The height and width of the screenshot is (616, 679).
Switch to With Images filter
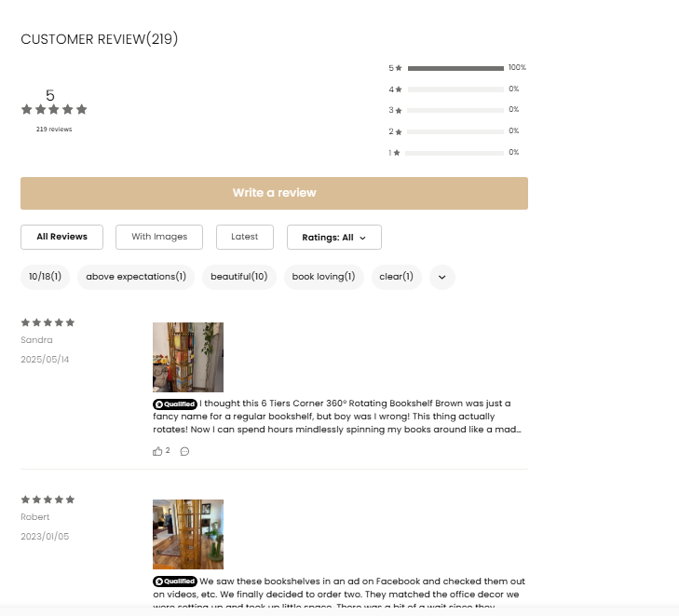tap(159, 237)
